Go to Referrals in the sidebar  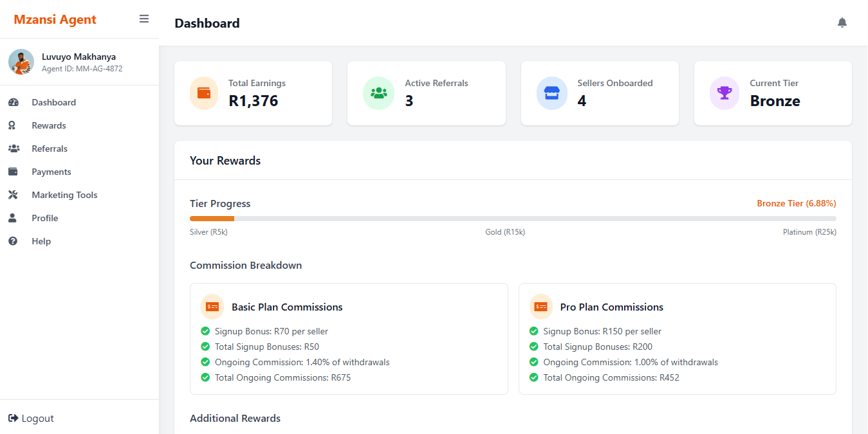50,149
